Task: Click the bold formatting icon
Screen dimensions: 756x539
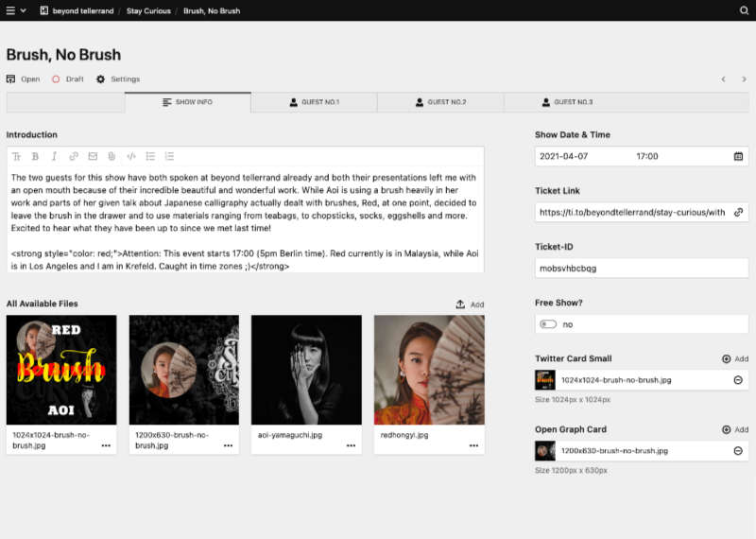Action: coord(35,156)
